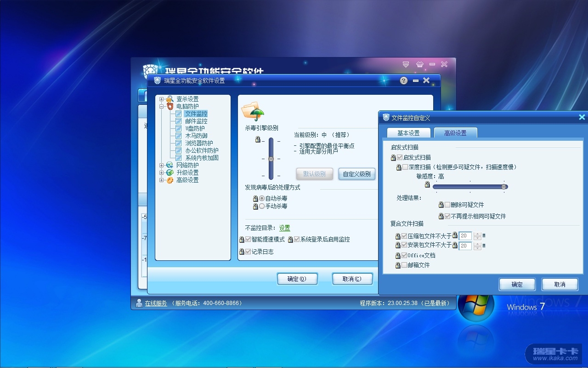588x368 pixels.
Task: Click the 自定义级别 button
Action: 357,174
